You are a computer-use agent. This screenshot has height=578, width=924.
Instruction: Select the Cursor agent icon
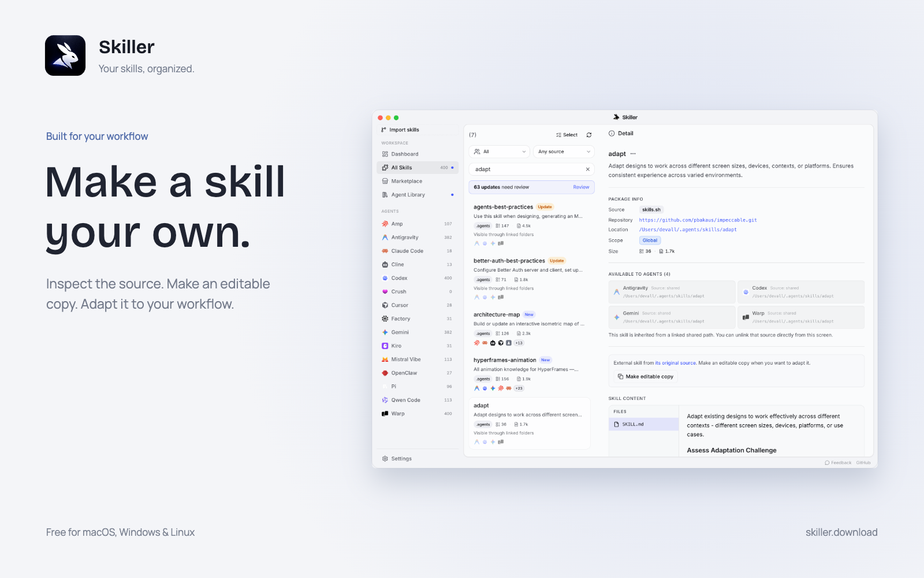[x=385, y=305]
